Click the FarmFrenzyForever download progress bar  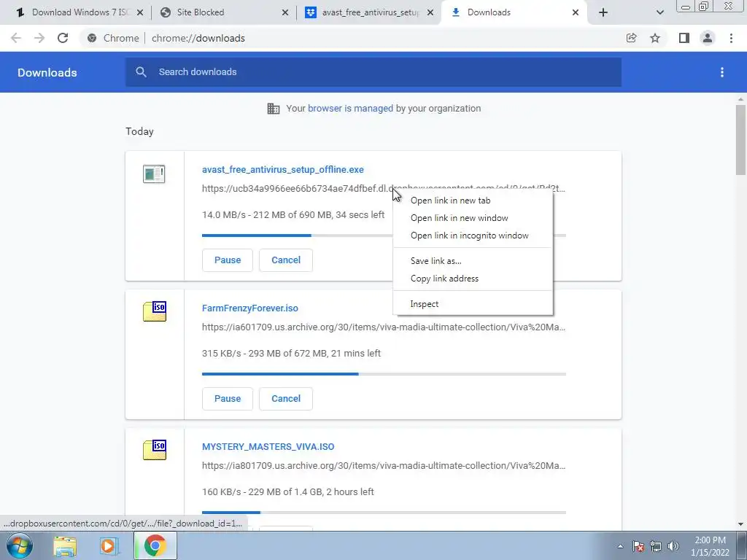pos(384,374)
